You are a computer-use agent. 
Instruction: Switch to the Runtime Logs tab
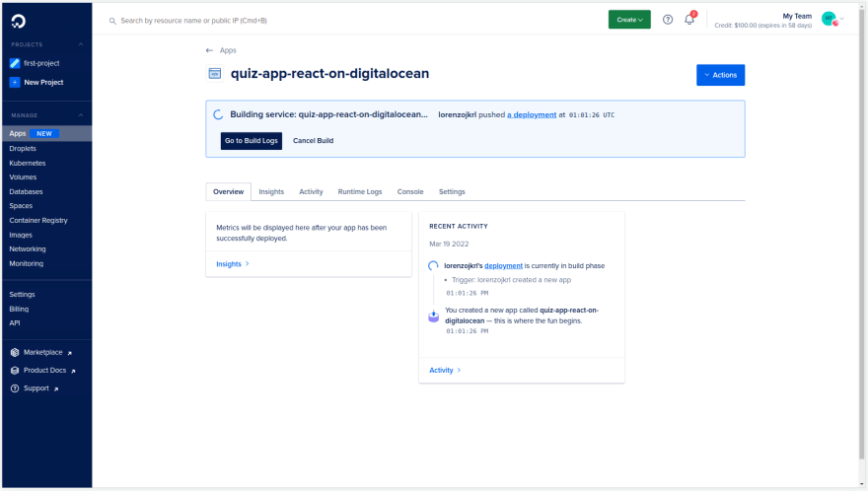(360, 191)
